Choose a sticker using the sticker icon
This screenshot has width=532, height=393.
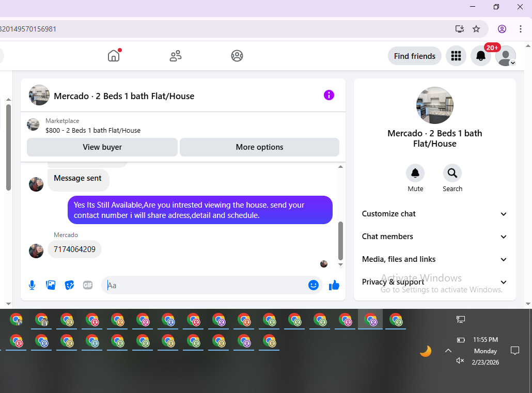(x=69, y=285)
